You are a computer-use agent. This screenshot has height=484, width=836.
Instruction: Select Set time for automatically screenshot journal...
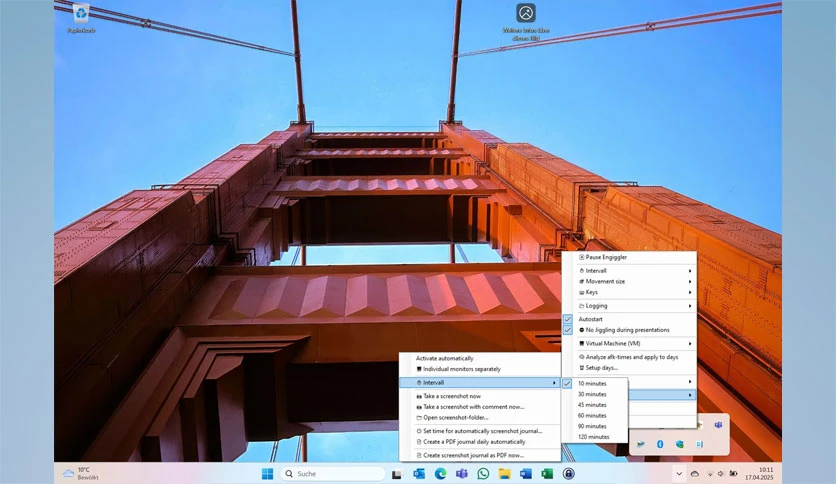[479, 431]
